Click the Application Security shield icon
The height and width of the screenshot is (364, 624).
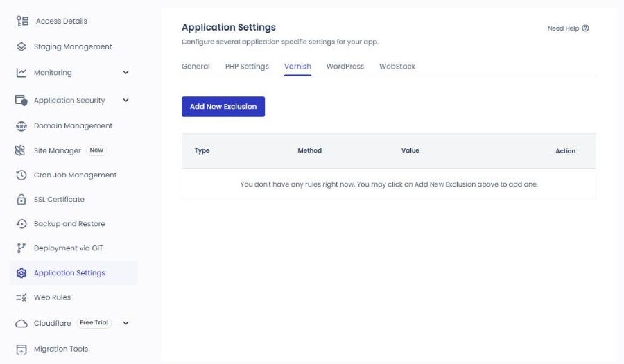click(21, 101)
